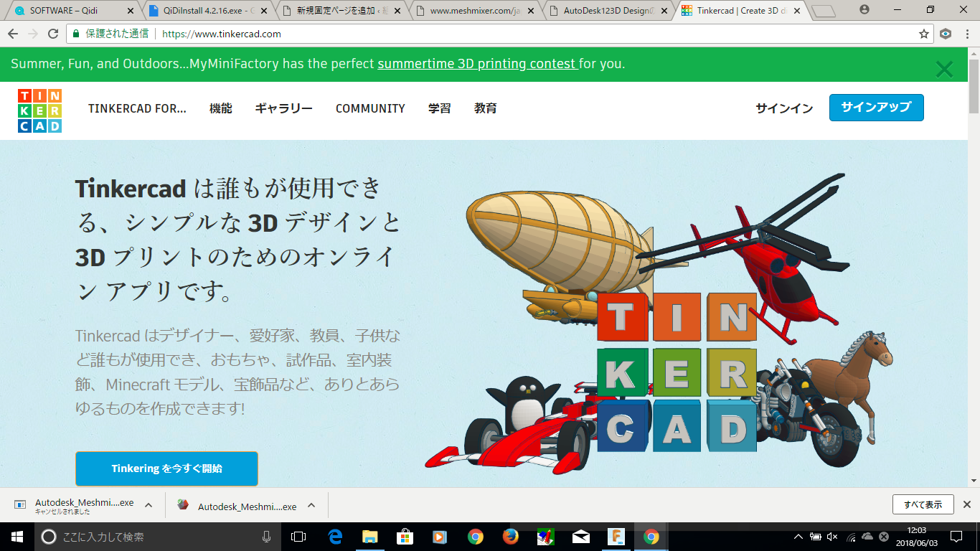The height and width of the screenshot is (551, 980).
Task: Open the summertime 3D printing contest link
Action: point(477,64)
